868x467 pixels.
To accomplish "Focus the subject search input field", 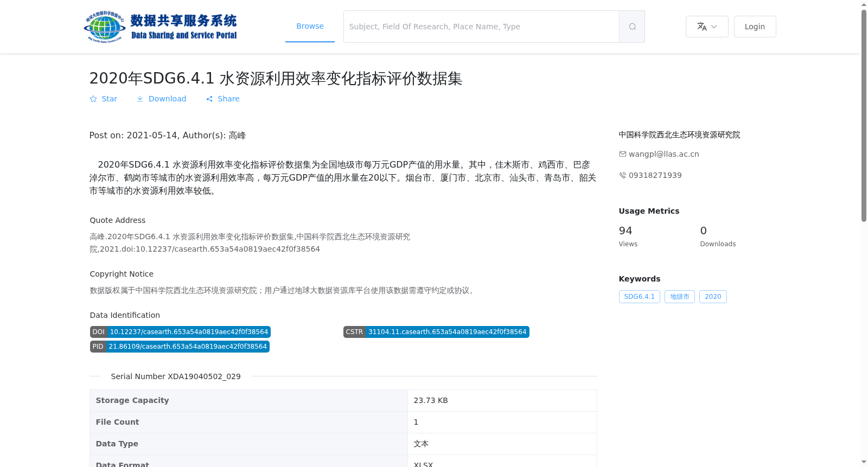I will click(x=481, y=27).
